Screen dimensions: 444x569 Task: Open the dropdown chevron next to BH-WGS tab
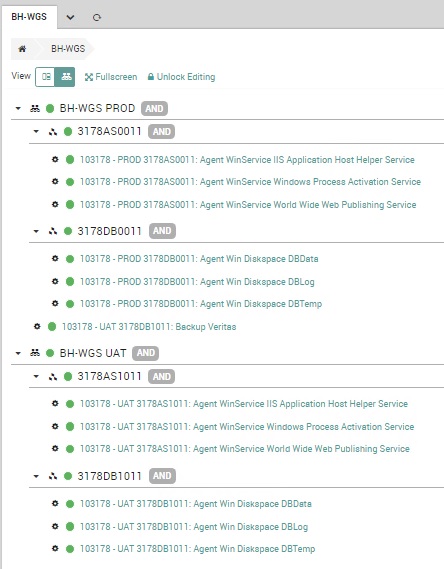tap(70, 17)
